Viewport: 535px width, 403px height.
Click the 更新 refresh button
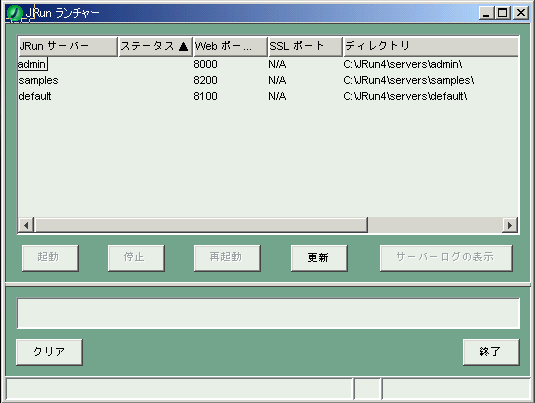click(x=319, y=258)
